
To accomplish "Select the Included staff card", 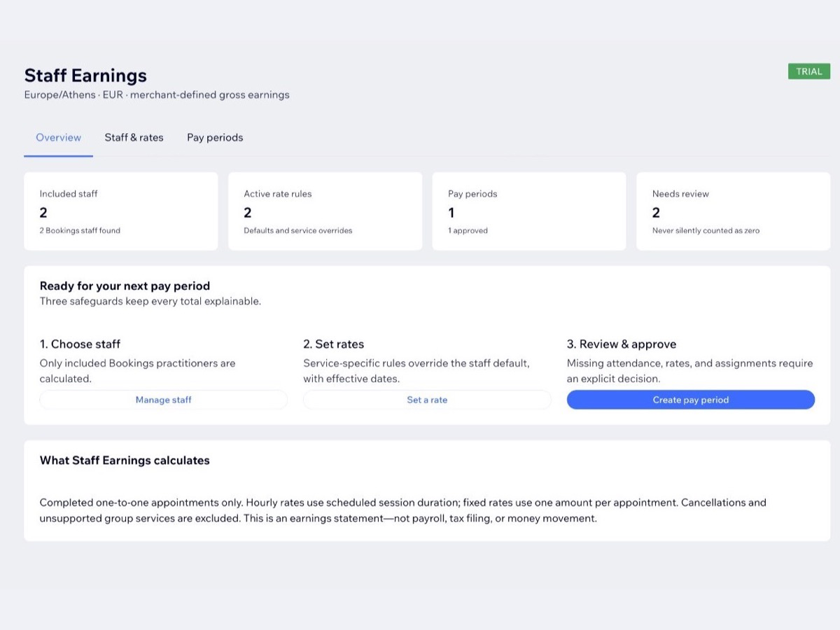I will 121,211.
